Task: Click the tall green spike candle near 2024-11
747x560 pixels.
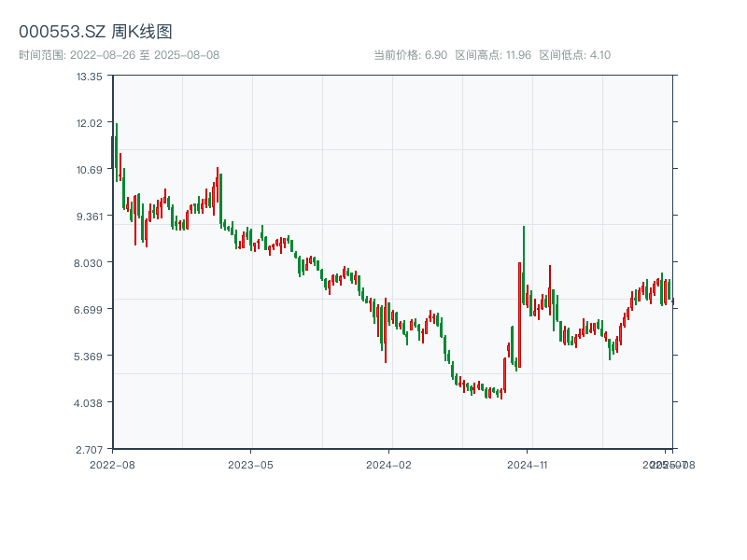Action: [524, 280]
